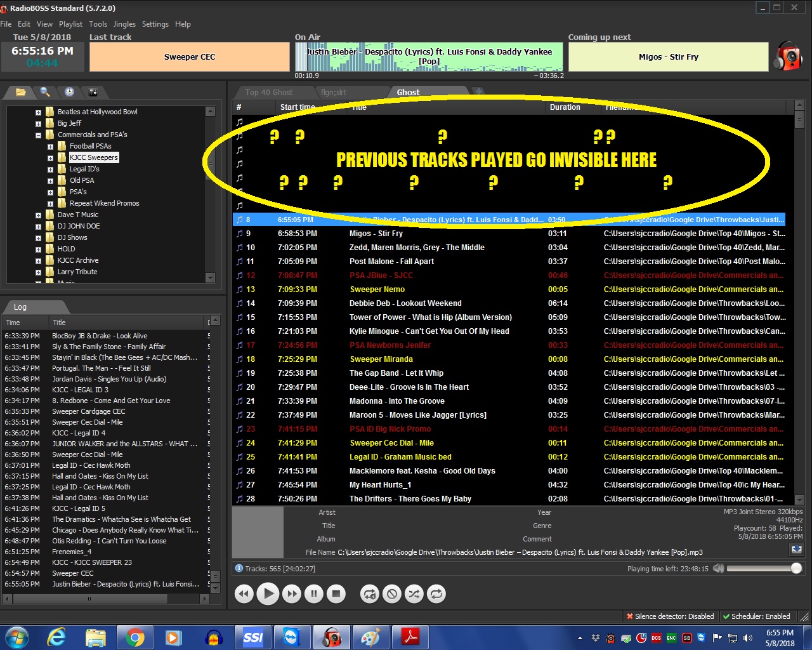Screen dimensions: 812x650
Task: Click the large Play button
Action: pos(268,594)
